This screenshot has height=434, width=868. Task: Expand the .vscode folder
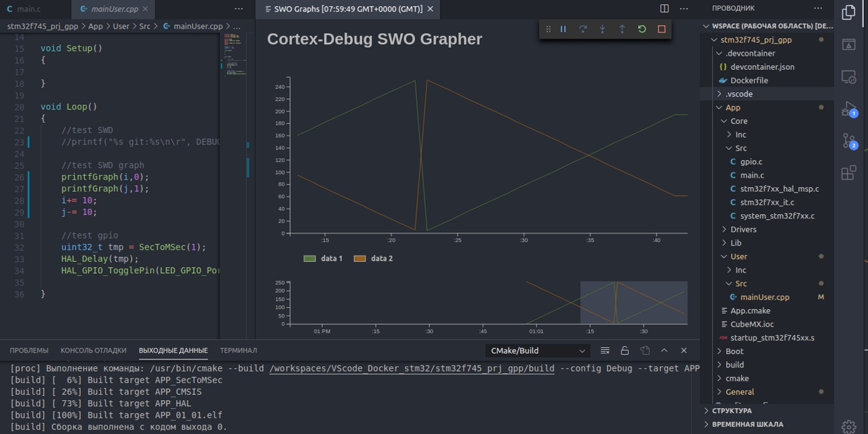coord(767,94)
